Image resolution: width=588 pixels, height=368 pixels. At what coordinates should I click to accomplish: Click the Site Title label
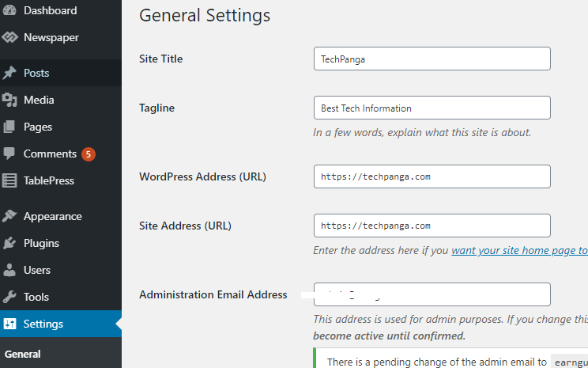[x=161, y=59]
